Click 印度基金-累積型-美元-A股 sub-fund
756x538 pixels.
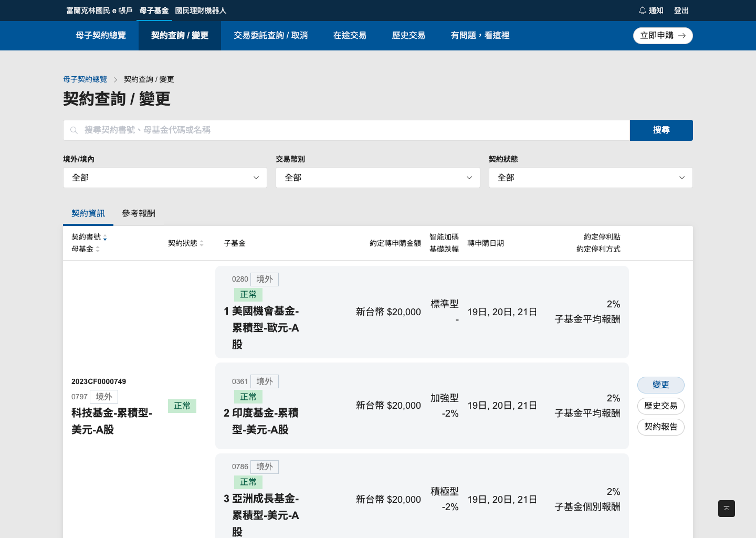coord(265,421)
